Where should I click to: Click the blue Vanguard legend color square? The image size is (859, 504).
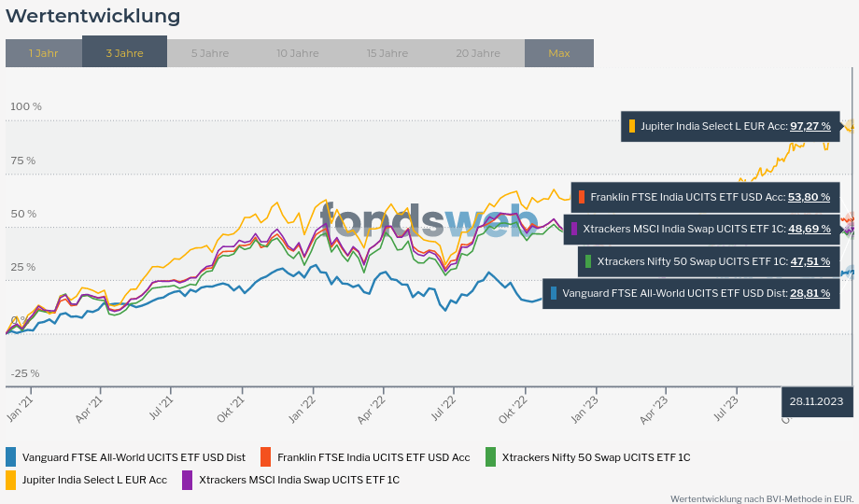click(11, 457)
